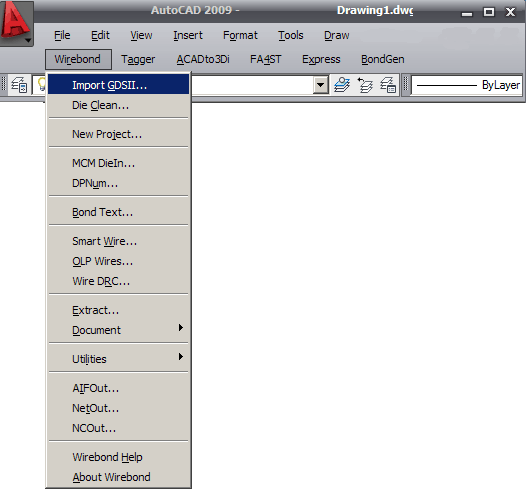Click the properties toolbar grip handle
Image resolution: width=526 pixels, height=497 pixels.
(x=405, y=85)
